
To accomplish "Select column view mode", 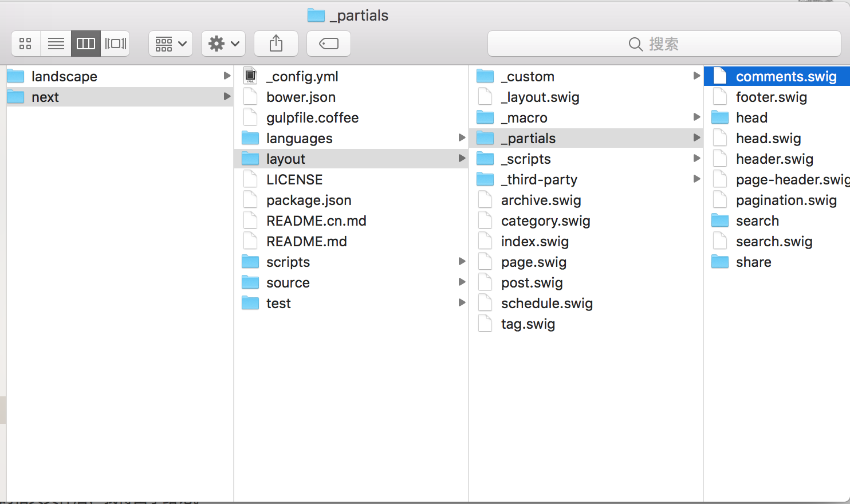I will [86, 44].
